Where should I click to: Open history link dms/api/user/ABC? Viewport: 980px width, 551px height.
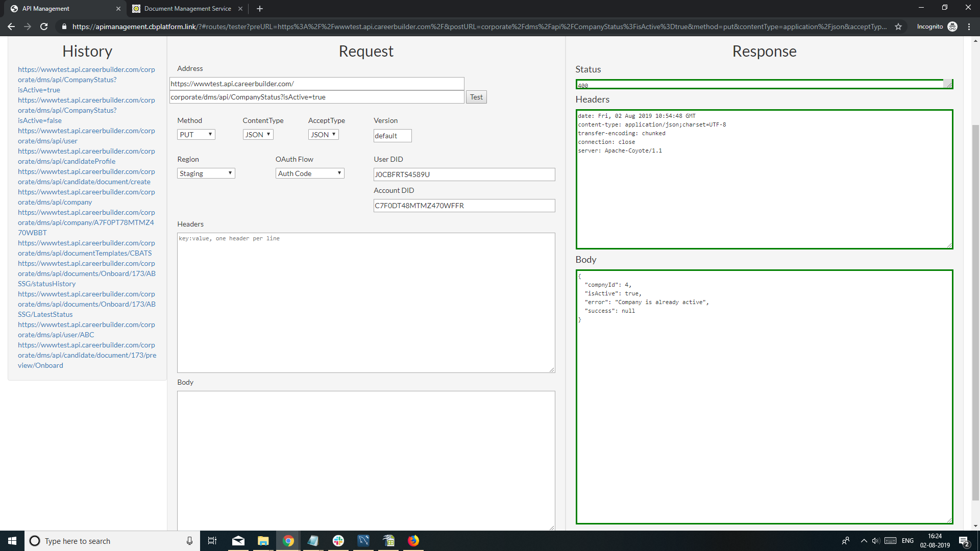(x=86, y=330)
